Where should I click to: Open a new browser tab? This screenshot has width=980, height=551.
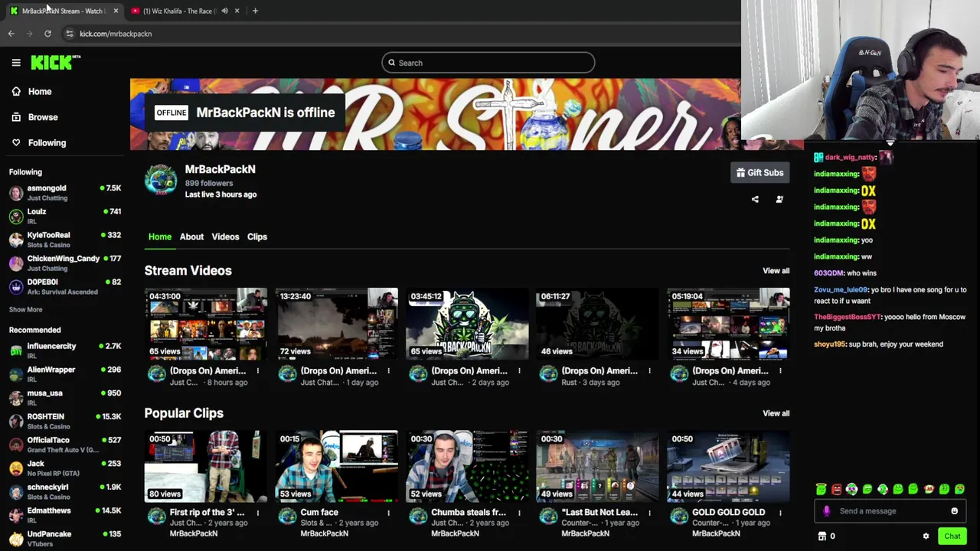tap(255, 11)
